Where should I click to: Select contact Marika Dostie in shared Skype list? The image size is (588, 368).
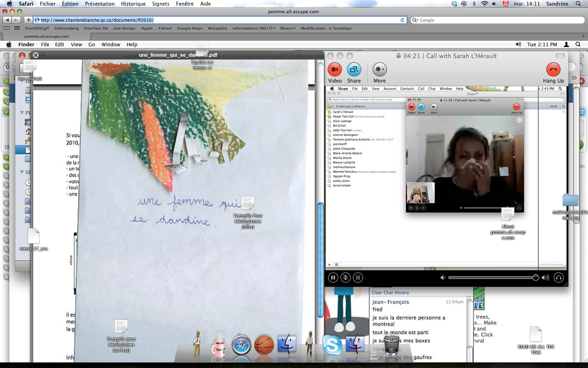[342, 158]
